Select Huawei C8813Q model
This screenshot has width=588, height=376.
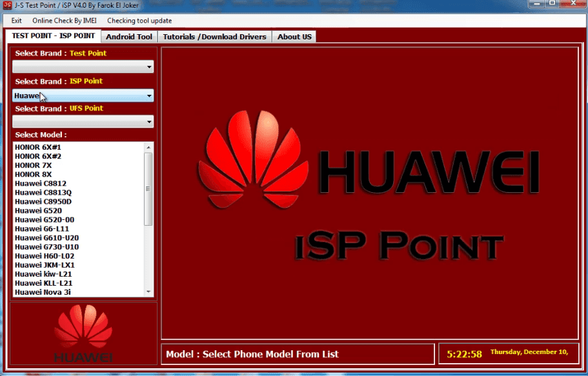(x=43, y=192)
